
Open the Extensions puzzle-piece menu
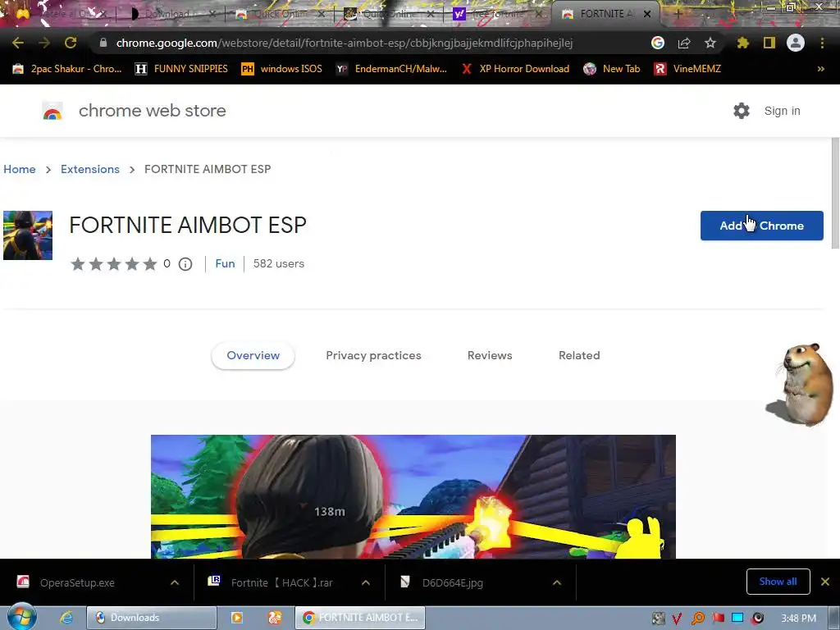743,43
